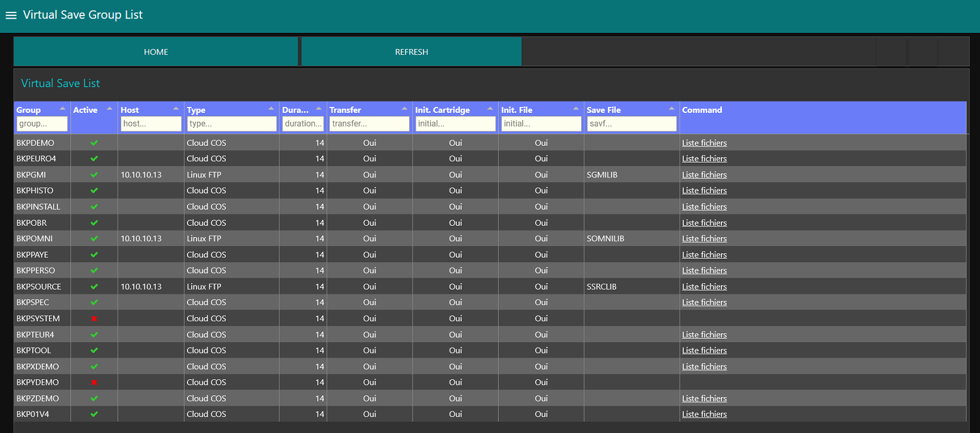Sort by Host column arrow
Screen dimensions: 980x433
click(176, 109)
